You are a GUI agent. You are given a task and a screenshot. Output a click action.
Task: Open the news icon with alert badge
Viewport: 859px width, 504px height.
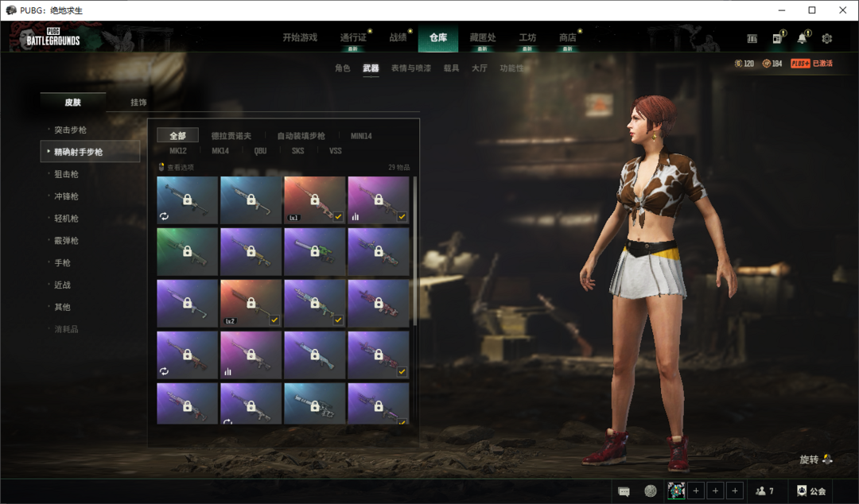pyautogui.click(x=777, y=38)
